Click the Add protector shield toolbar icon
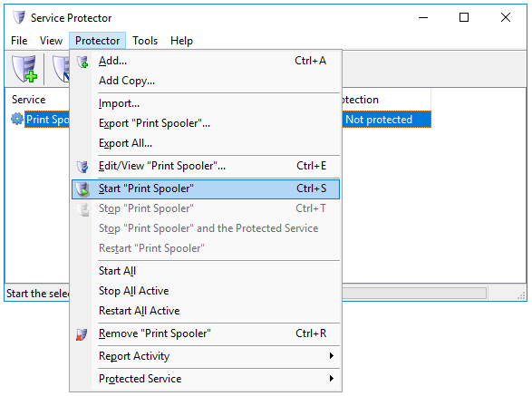Screen dimensions: 532x396 24,69
